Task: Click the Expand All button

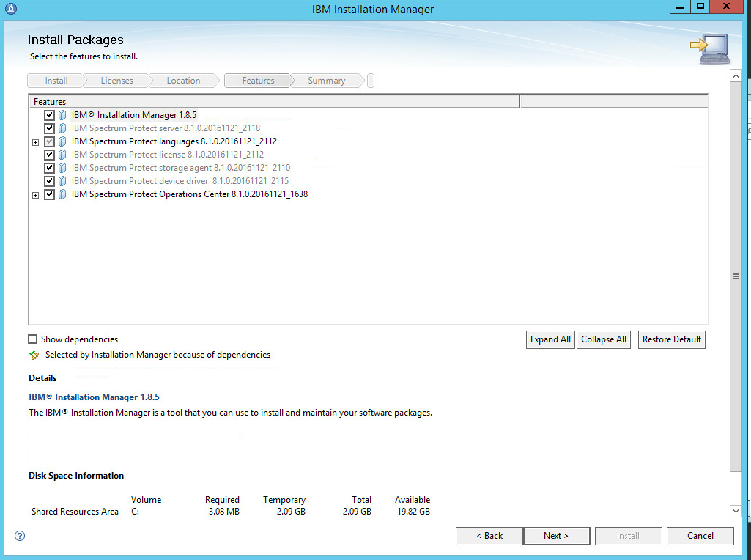Action: (x=550, y=339)
